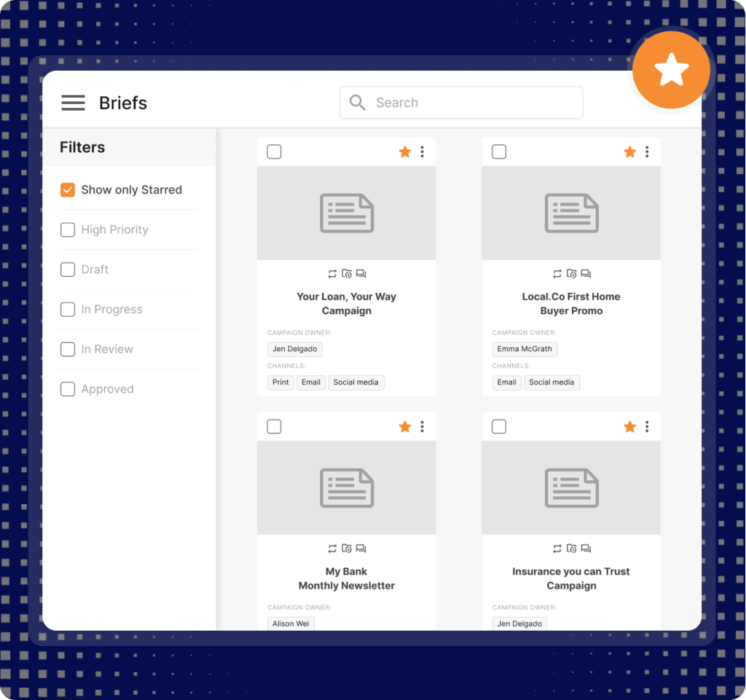The width and height of the screenshot is (746, 700).
Task: Click the star on Insurance you can Trust card
Action: point(629,427)
